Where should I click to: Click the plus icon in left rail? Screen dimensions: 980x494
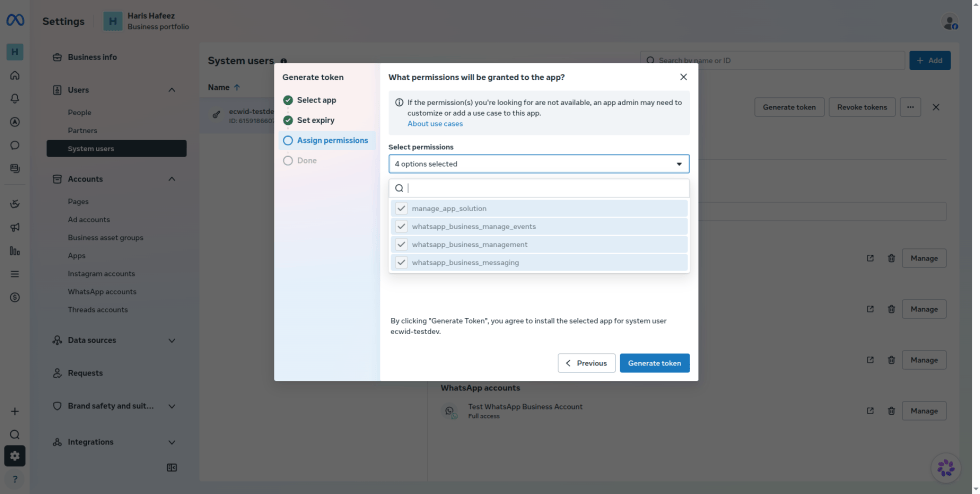point(15,411)
